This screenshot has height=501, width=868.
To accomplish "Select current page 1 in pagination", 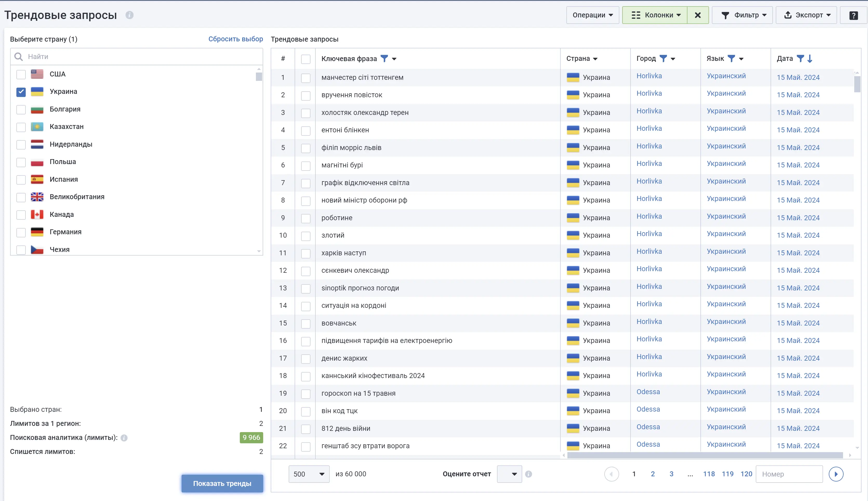I will pos(634,474).
